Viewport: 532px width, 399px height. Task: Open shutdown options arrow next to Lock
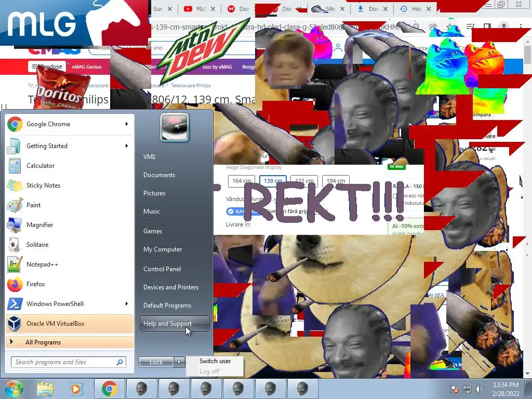coord(179,362)
